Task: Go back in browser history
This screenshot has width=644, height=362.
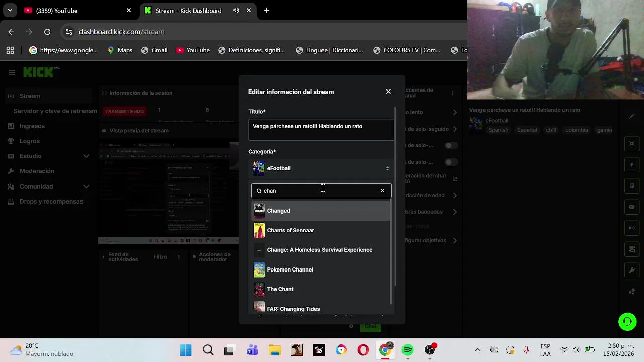Action: (x=11, y=32)
